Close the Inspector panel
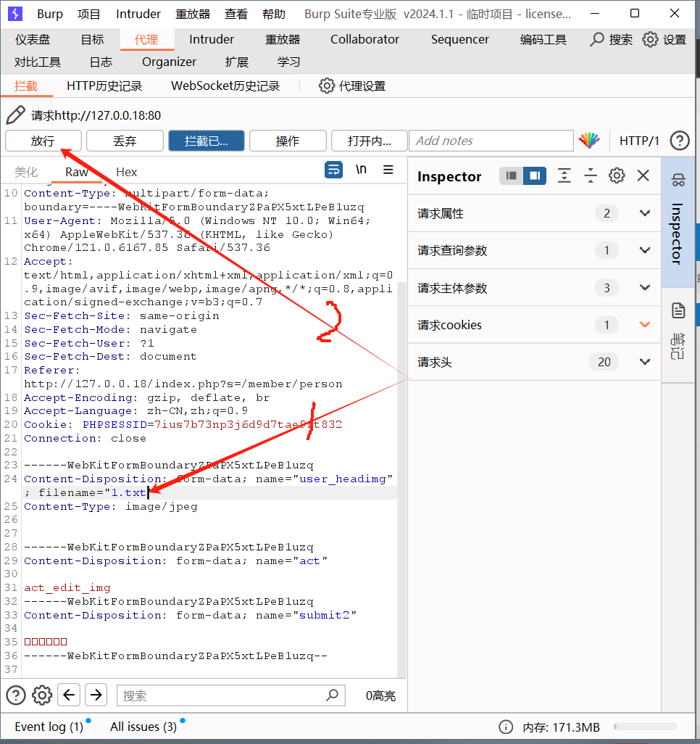 (643, 175)
